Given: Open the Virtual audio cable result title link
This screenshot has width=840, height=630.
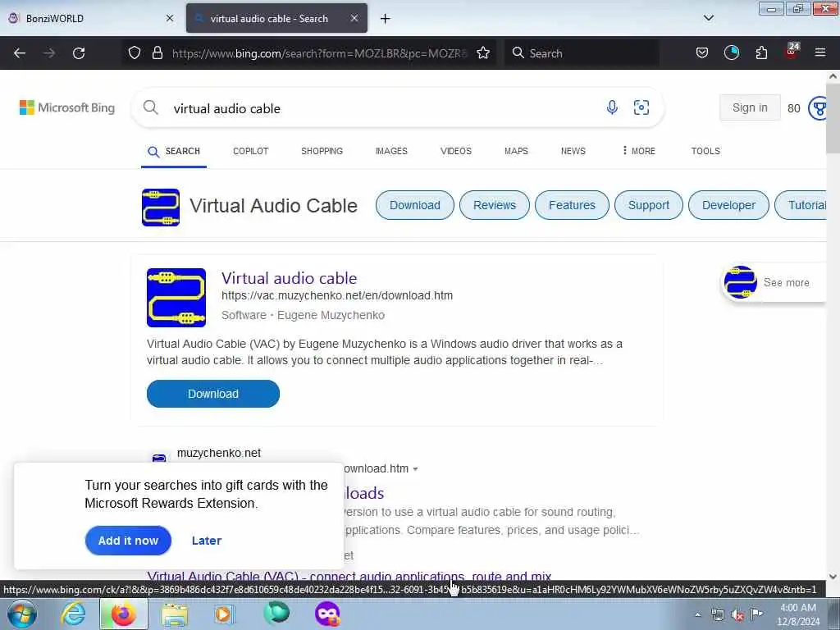Looking at the screenshot, I should click(290, 278).
